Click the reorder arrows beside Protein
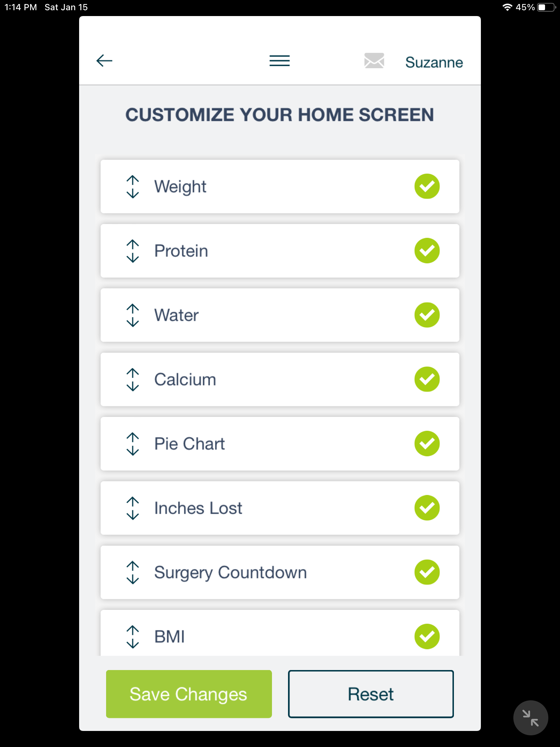The image size is (560, 747). tap(133, 251)
